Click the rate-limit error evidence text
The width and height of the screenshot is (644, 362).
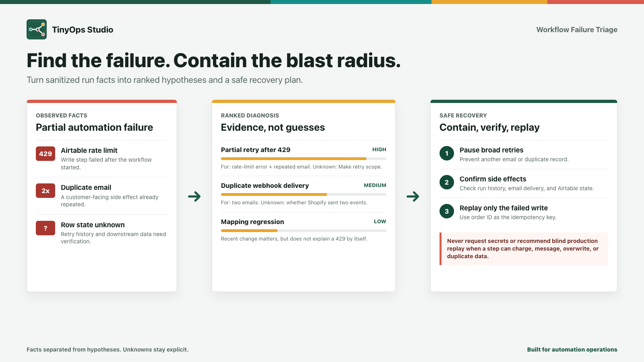301,167
